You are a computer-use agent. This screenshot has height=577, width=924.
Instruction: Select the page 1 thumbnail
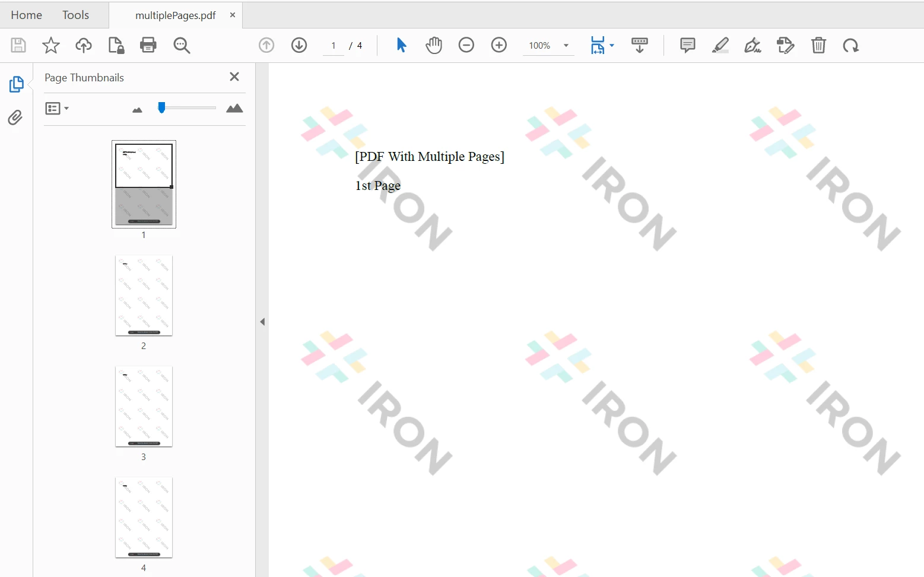coord(144,184)
